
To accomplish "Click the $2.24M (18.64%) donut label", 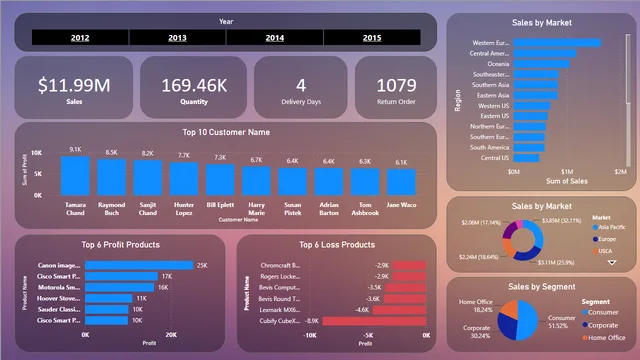I will click(x=479, y=257).
